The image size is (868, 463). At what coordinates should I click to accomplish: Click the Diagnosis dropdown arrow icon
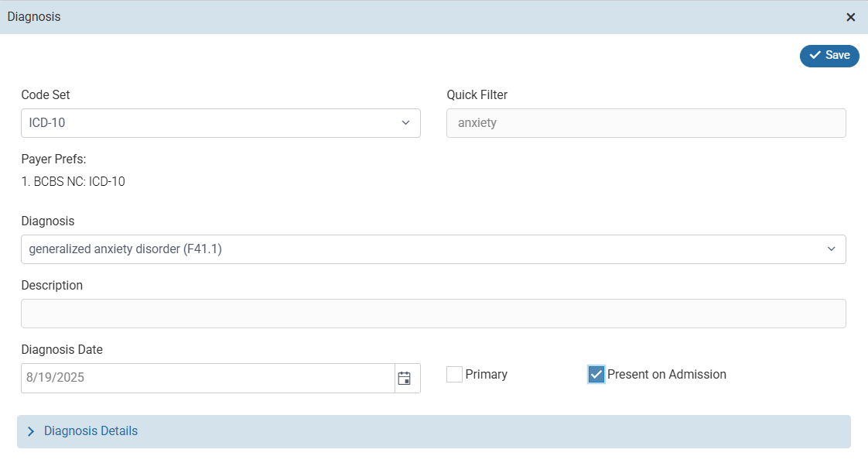pos(833,249)
